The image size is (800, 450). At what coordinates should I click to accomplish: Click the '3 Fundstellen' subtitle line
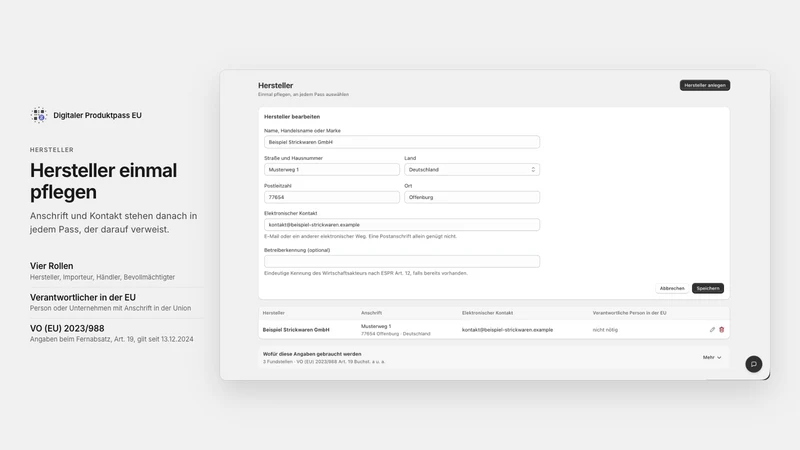coord(324,361)
